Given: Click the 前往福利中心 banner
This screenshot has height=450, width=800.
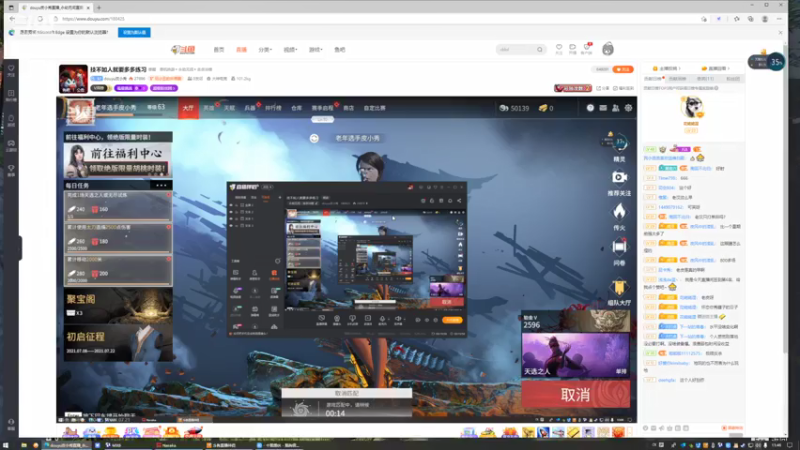Looking at the screenshot, I should pos(118,160).
